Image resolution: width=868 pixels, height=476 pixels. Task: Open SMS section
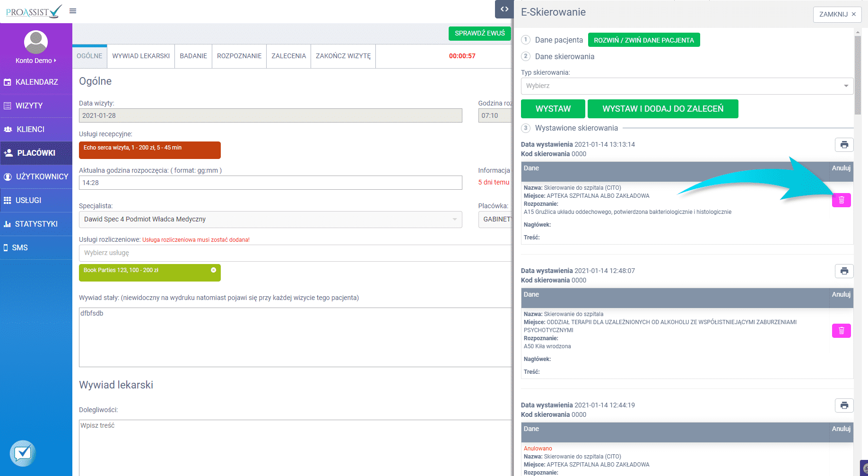36,247
